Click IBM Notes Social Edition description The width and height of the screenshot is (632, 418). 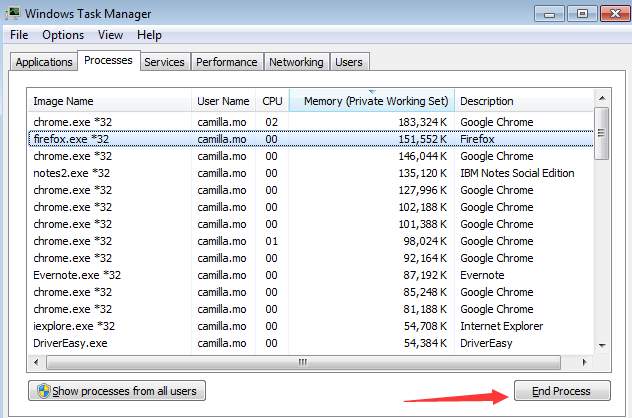pos(517,173)
